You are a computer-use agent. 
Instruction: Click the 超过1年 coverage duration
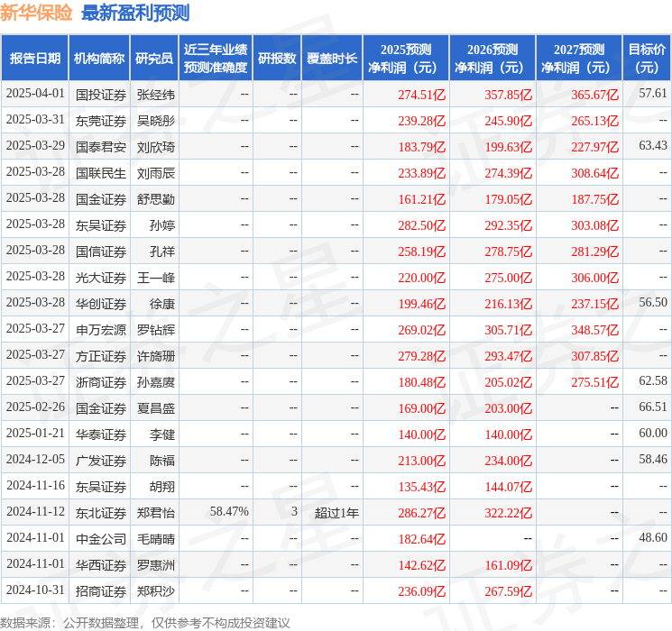pyautogui.click(x=336, y=513)
